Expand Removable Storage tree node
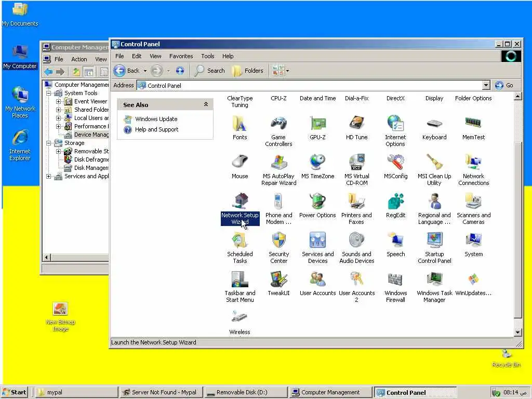 [x=58, y=151]
